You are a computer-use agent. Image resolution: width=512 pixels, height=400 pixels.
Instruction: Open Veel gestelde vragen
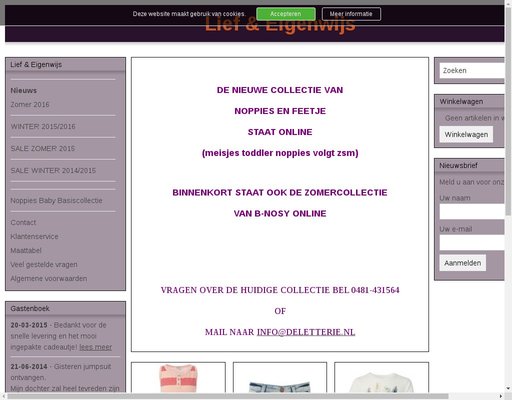pyautogui.click(x=44, y=264)
